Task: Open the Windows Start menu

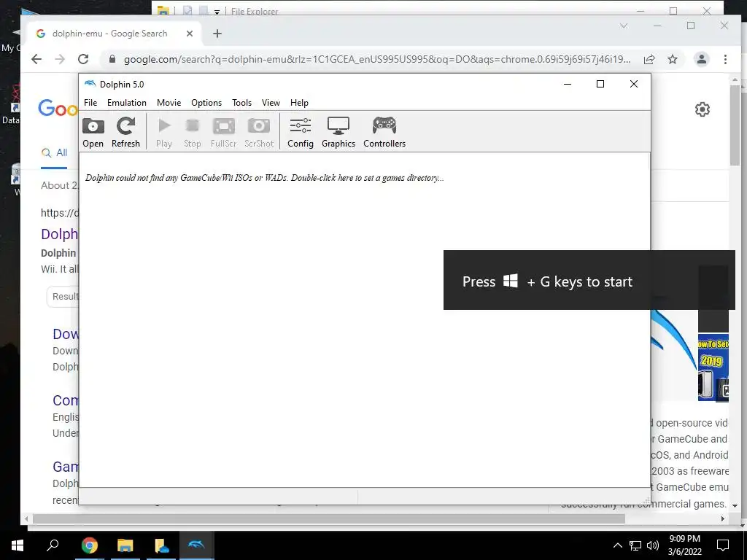Action: (x=18, y=545)
